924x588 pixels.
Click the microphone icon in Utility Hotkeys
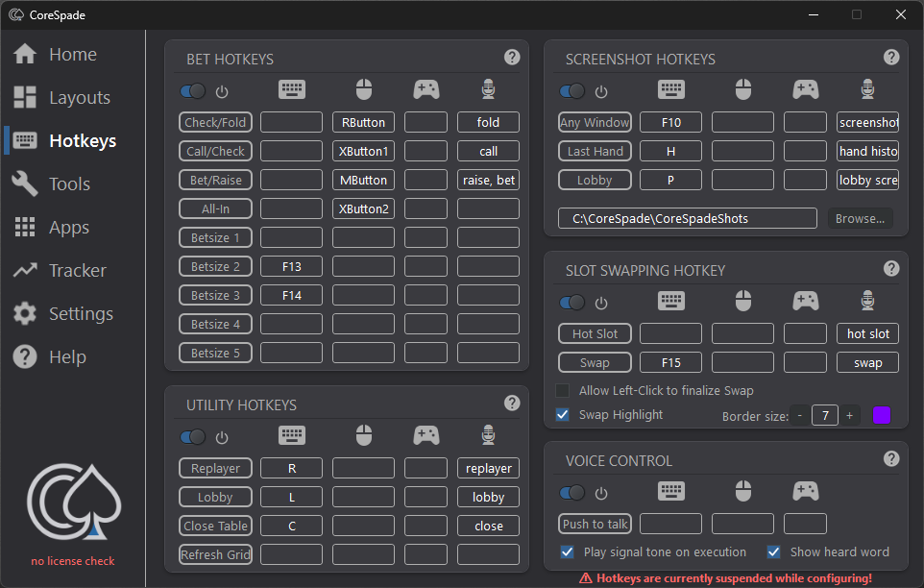pyautogui.click(x=488, y=435)
